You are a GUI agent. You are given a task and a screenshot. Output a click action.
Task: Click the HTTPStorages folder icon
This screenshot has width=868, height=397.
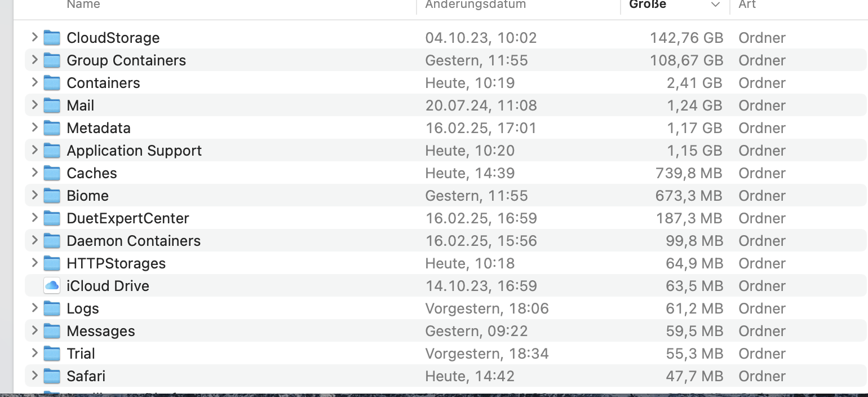(52, 263)
